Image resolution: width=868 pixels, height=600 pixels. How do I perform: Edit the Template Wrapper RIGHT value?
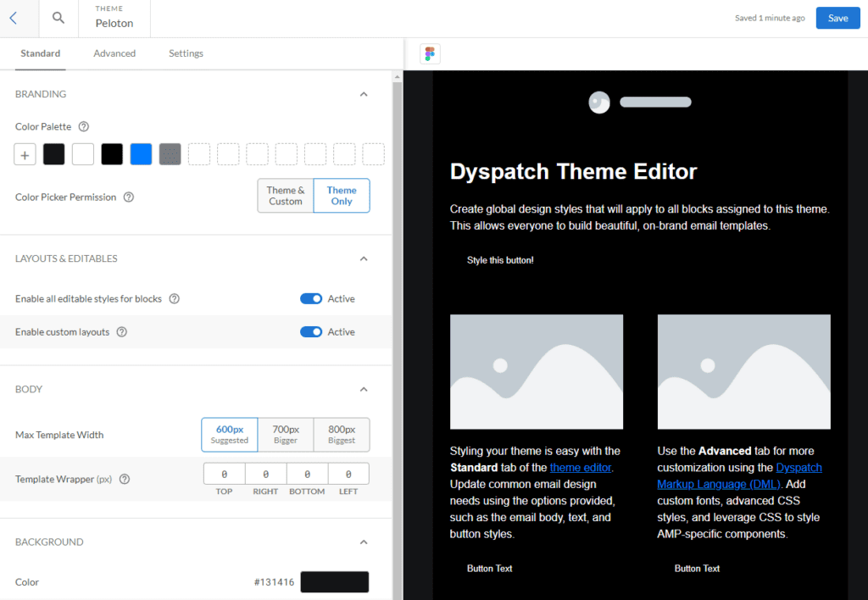pos(265,475)
